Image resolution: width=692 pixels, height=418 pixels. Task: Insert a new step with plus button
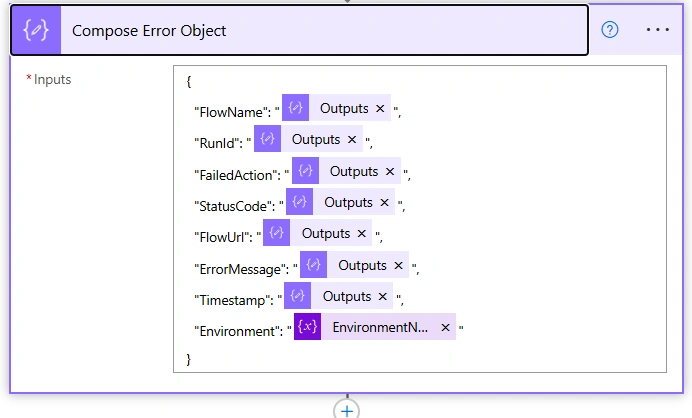pos(346,410)
